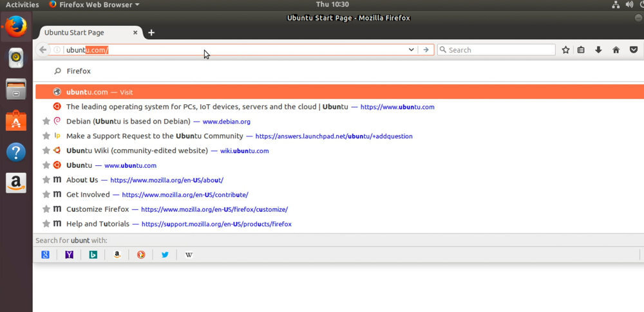644x312 pixels.
Task: Open a new tab with plus button
Action: 151,32
